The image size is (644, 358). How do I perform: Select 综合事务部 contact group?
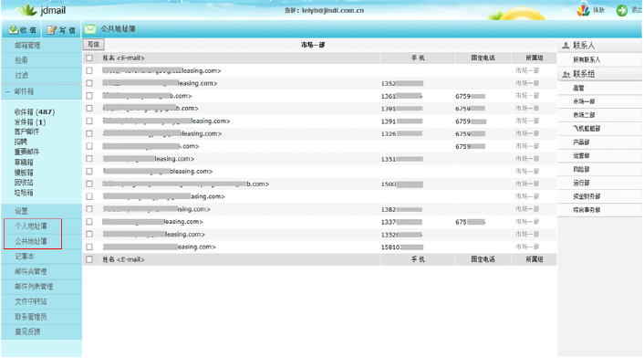[x=587, y=210]
